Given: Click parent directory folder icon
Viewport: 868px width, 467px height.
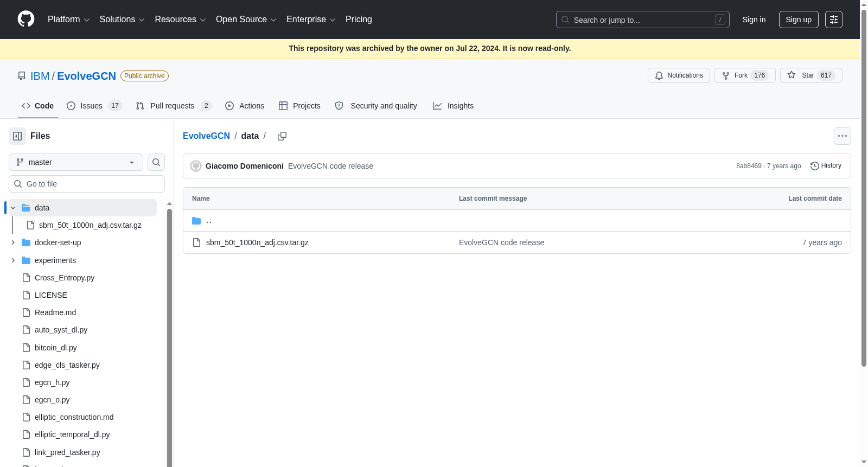Looking at the screenshot, I should (196, 221).
